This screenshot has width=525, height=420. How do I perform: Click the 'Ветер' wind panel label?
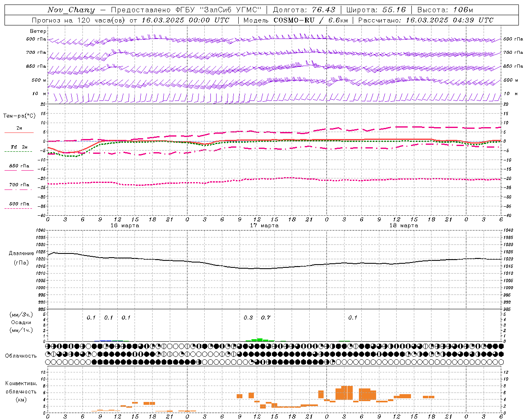[x=38, y=31]
